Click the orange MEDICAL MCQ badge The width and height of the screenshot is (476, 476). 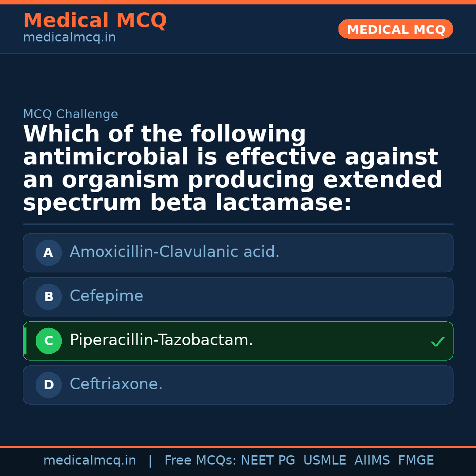pos(396,30)
